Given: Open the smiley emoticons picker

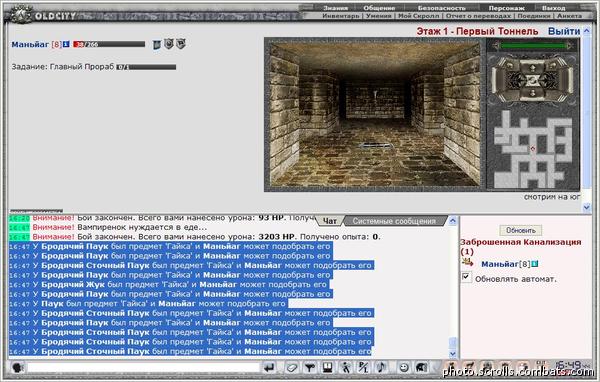Looking at the screenshot, I should [403, 368].
